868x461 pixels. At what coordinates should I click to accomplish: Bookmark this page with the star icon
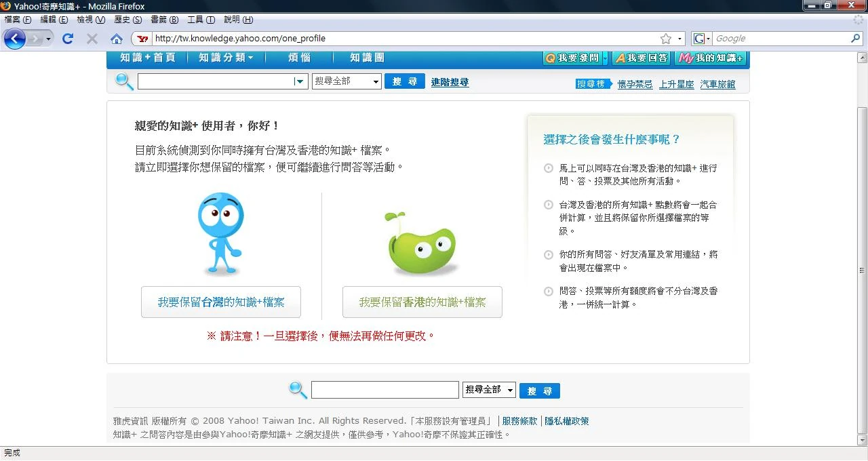[x=666, y=39]
